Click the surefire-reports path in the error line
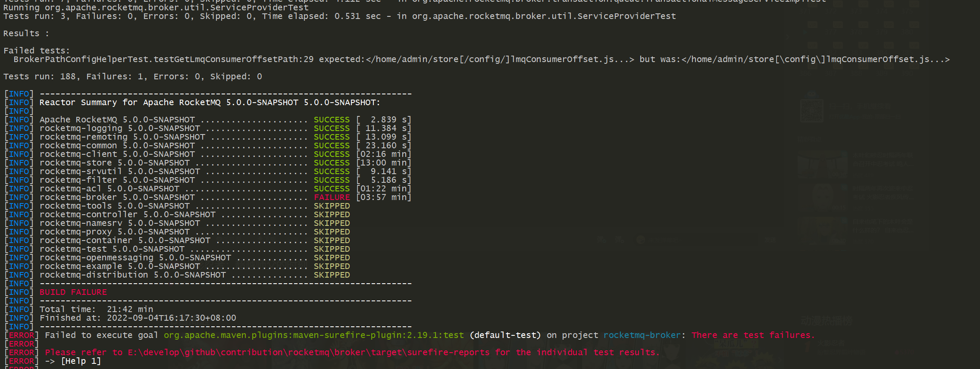980x369 pixels. point(309,353)
